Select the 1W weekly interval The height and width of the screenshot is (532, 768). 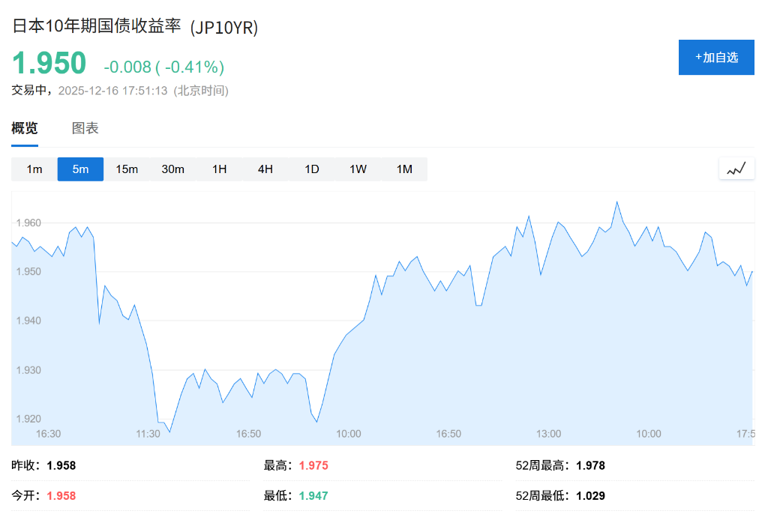click(x=358, y=169)
